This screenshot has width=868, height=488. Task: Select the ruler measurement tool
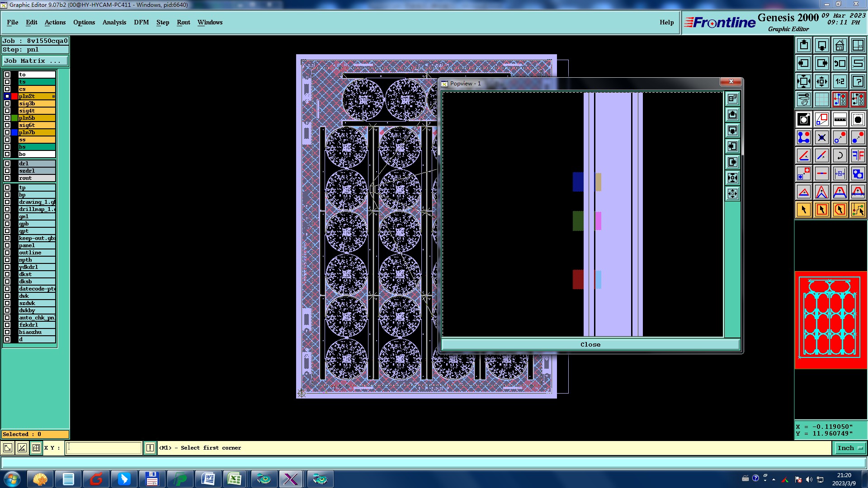(x=840, y=119)
